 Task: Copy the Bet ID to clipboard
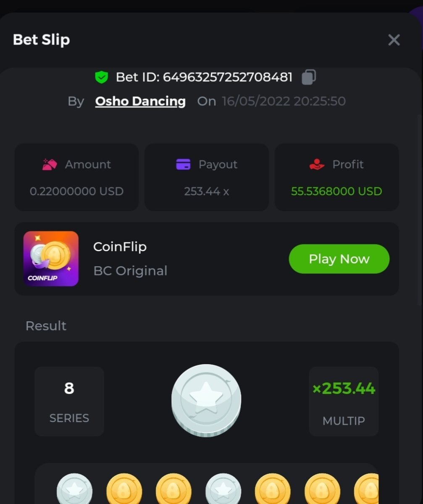309,77
